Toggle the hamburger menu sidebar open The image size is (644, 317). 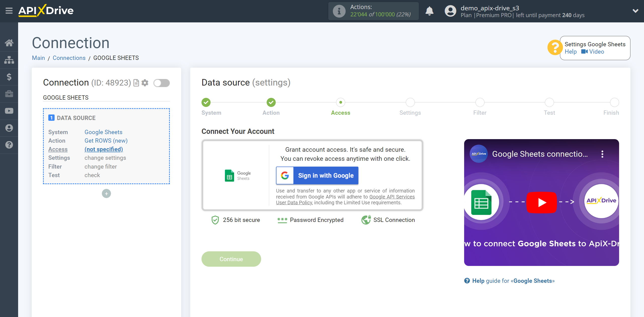[x=9, y=11]
